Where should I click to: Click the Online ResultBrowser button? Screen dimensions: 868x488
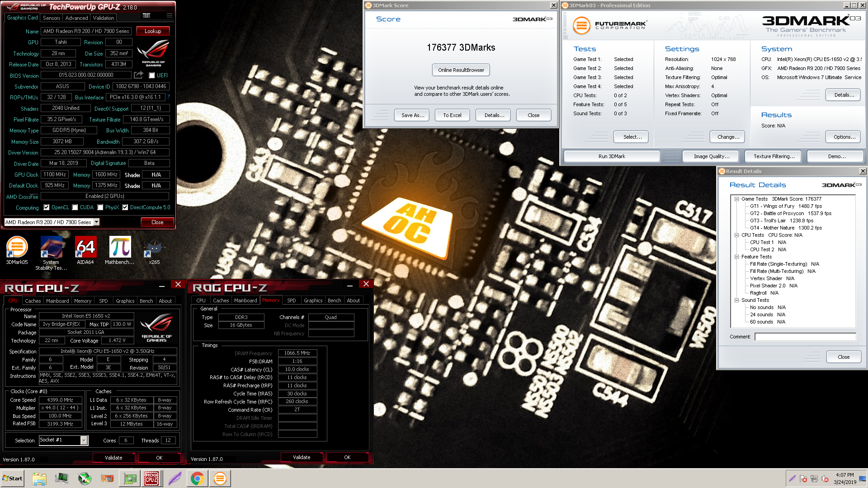point(461,70)
